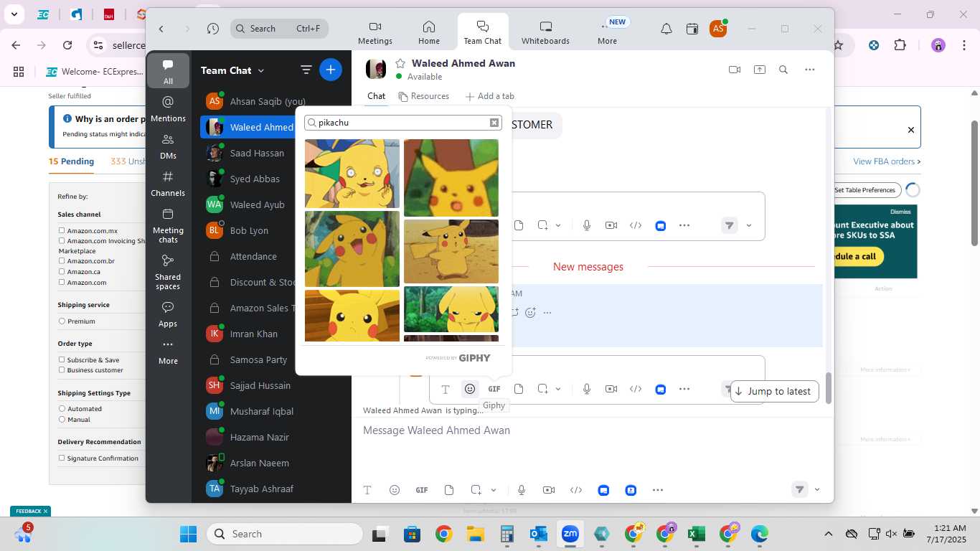Expand the Team Chat header dropdown
The height and width of the screenshot is (551, 980).
(x=261, y=70)
